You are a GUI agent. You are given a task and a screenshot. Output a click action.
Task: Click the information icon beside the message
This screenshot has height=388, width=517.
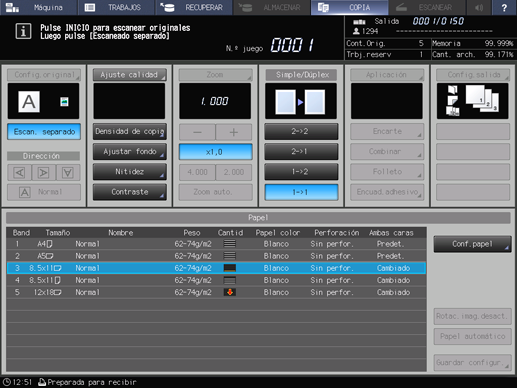coord(23,31)
